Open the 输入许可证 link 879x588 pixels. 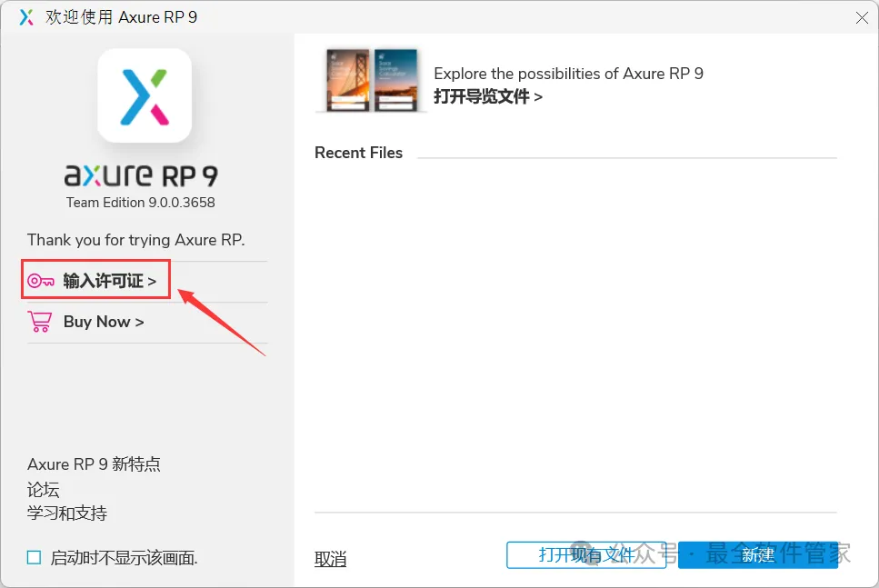click(x=109, y=281)
